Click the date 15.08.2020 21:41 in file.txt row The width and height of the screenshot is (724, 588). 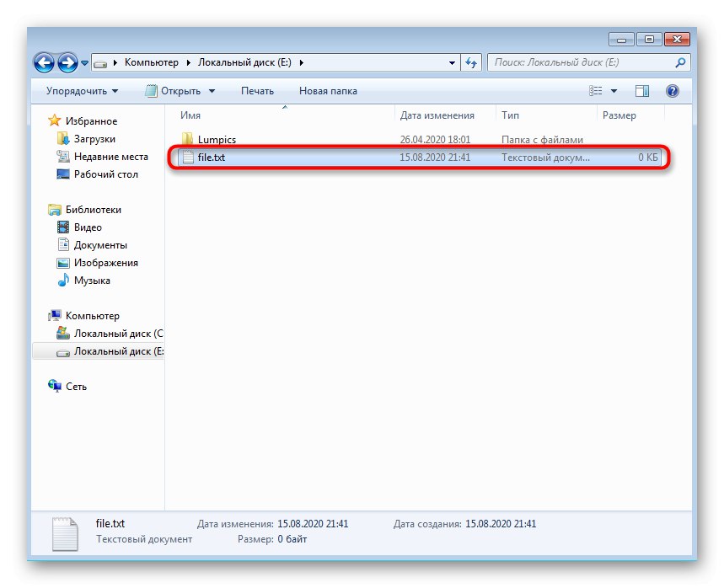pyautogui.click(x=435, y=157)
